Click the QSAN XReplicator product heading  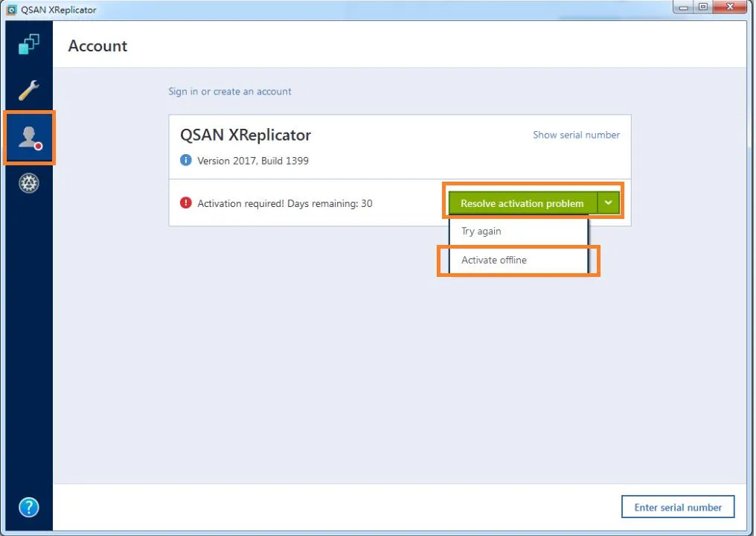[x=246, y=135]
